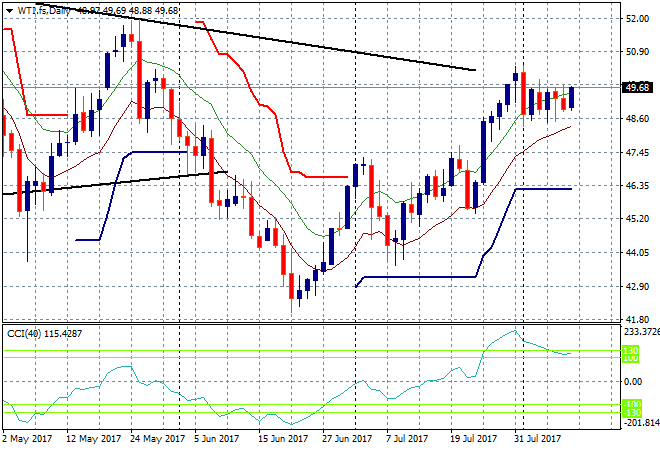Click the WTI.fs,Daily chart title
This screenshot has width=660, height=450.
(44, 11)
